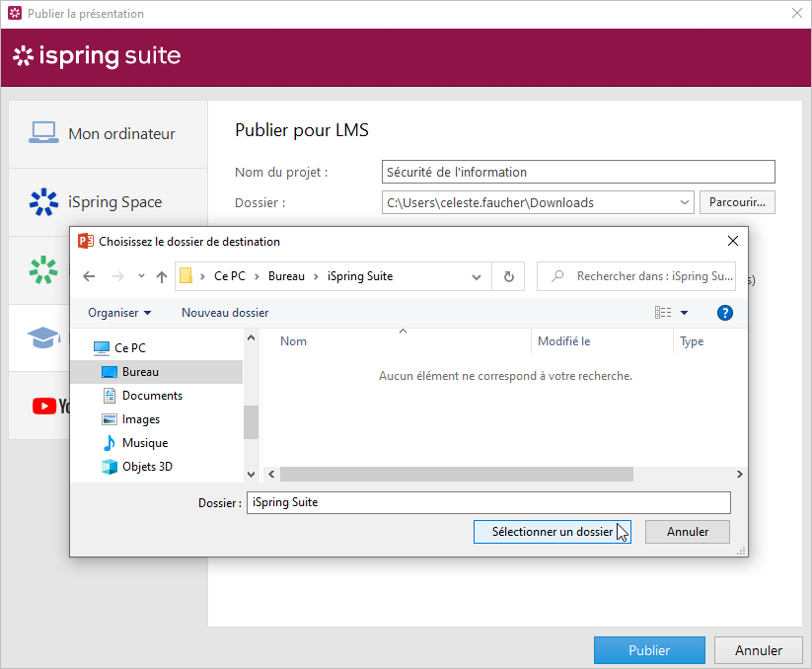The image size is (812, 669).
Task: Open folder dialog help icon
Action: click(x=724, y=313)
